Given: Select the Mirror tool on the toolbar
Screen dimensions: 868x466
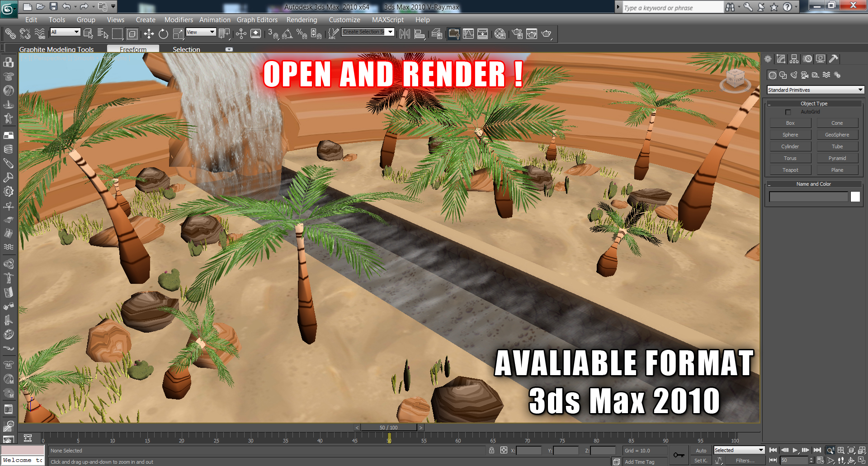Looking at the screenshot, I should [405, 34].
